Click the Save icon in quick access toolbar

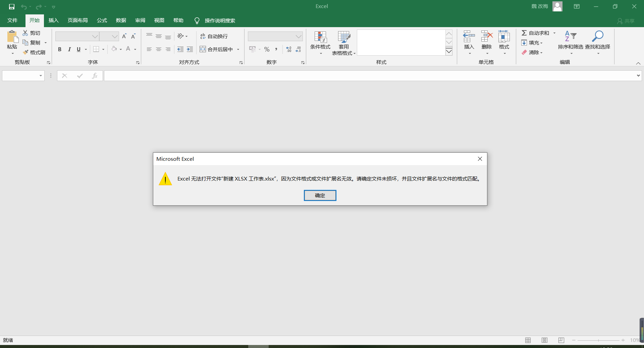pyautogui.click(x=12, y=7)
